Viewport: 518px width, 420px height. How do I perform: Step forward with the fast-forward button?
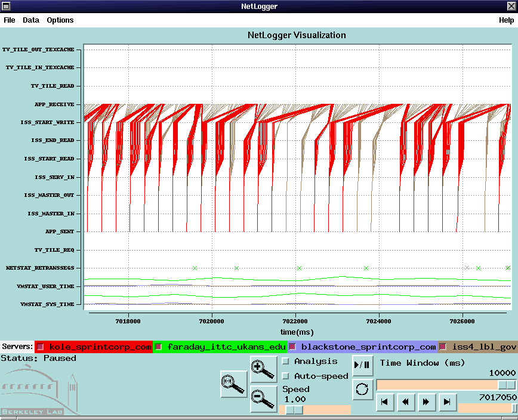coord(426,402)
